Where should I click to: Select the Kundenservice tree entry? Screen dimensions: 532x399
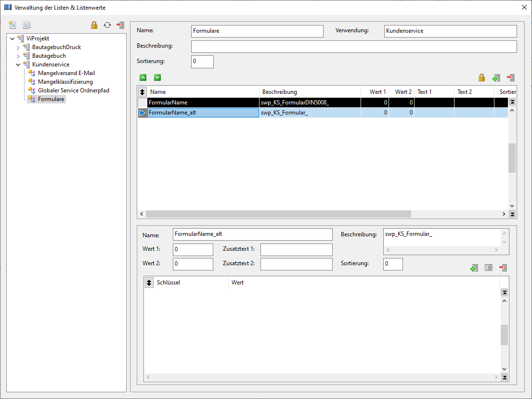point(51,64)
